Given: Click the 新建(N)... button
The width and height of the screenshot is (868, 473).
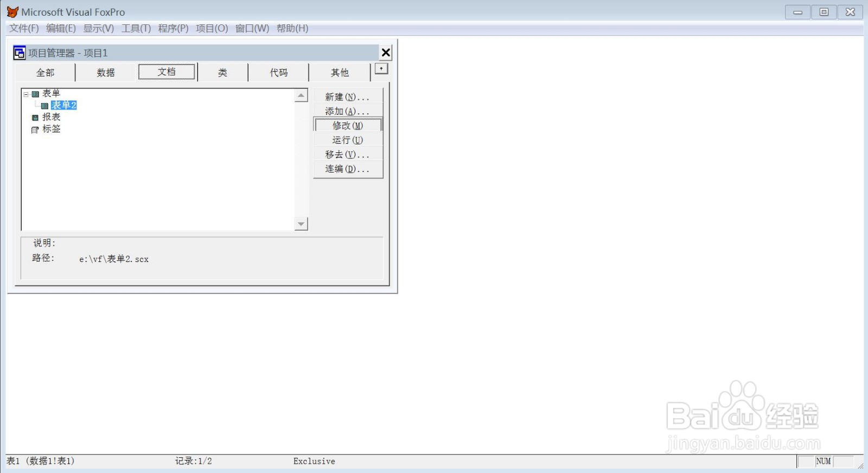Looking at the screenshot, I should point(348,97).
